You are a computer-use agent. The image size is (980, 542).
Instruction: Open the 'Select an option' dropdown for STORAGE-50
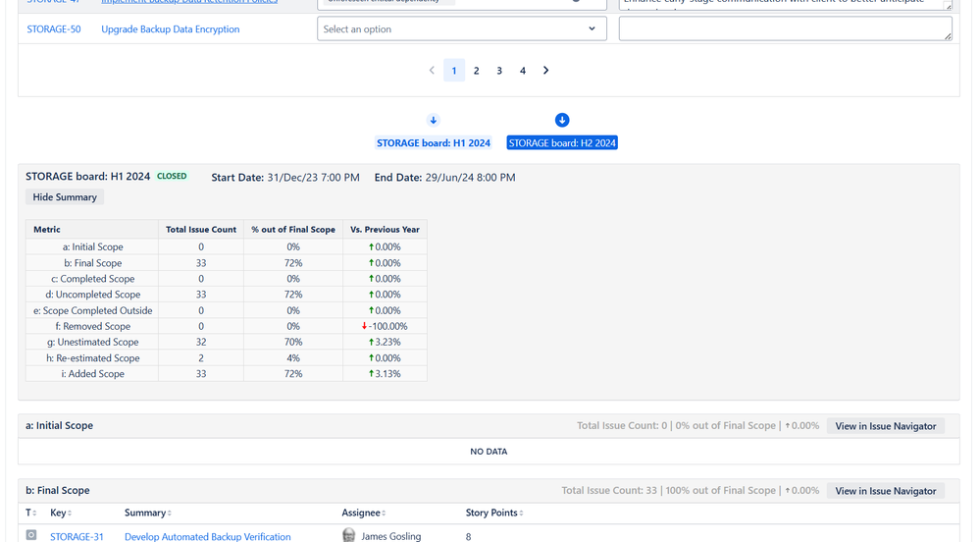pos(462,28)
